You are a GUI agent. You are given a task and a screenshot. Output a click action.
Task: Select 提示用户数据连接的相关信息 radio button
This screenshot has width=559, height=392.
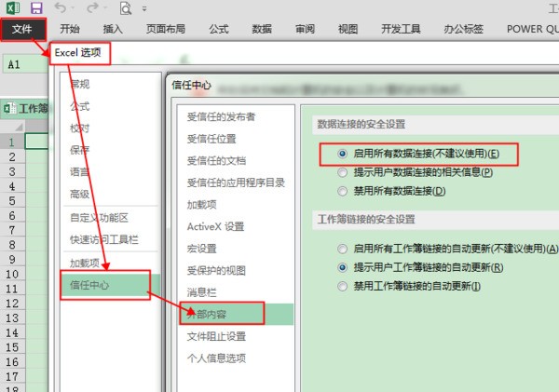coord(342,172)
